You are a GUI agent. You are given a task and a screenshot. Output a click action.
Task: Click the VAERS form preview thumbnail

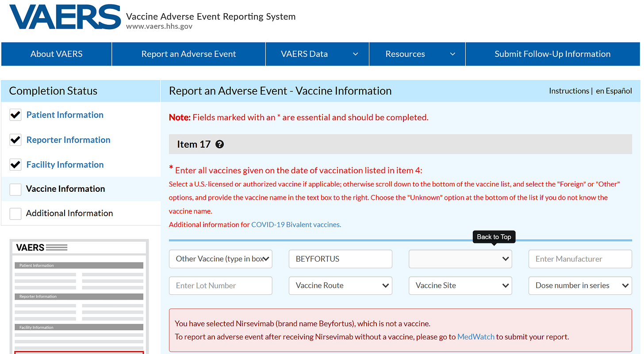[80, 297]
